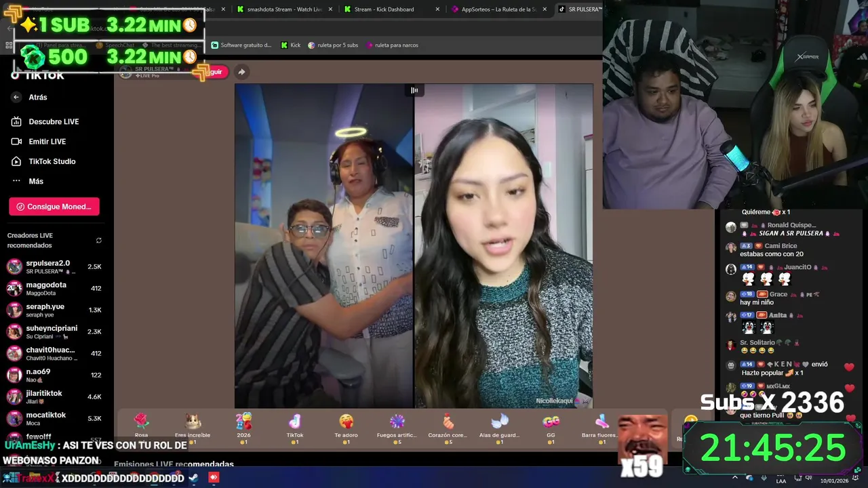Click the audio bars indicator above the videos
The width and height of the screenshot is (868, 488).
pyautogui.click(x=414, y=90)
